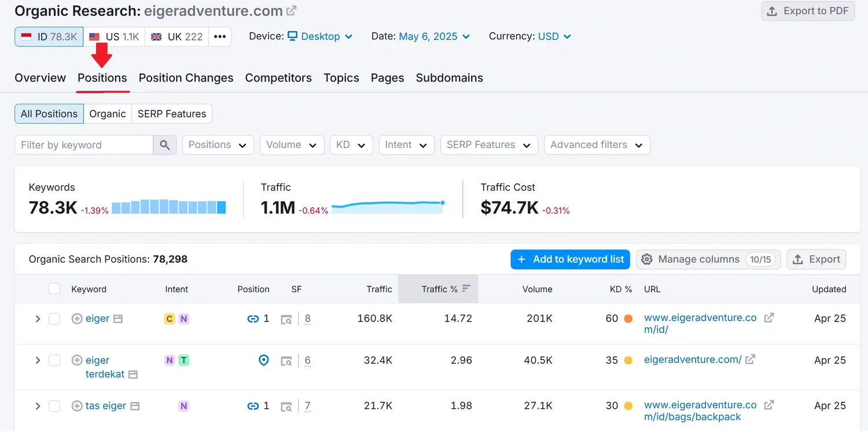The width and height of the screenshot is (868, 432).
Task: Toggle the select-all keywords checkbox
Action: tap(54, 289)
